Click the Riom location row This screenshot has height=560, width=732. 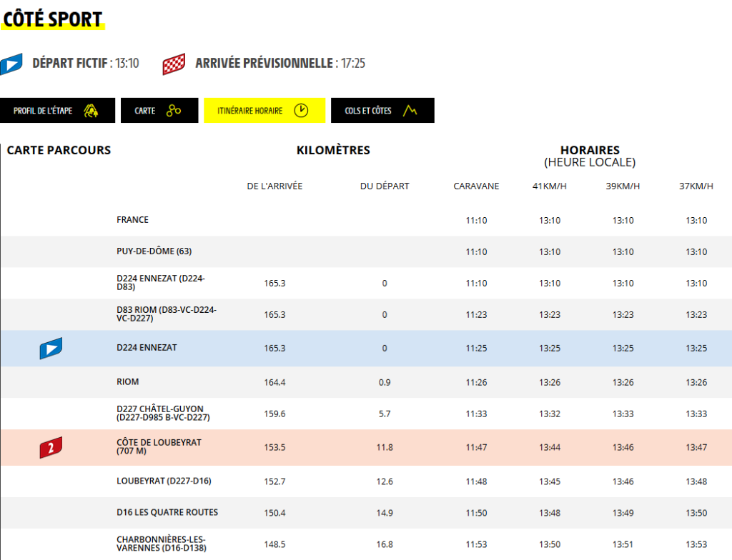(x=128, y=382)
